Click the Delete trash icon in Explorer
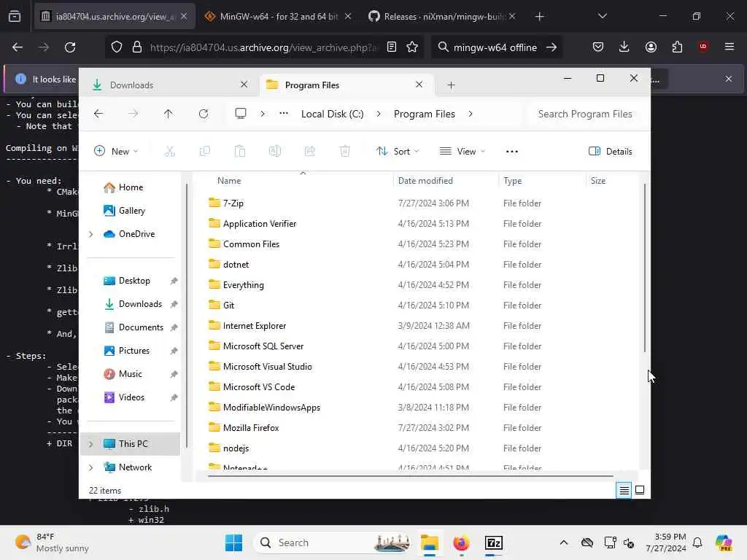 tap(344, 152)
